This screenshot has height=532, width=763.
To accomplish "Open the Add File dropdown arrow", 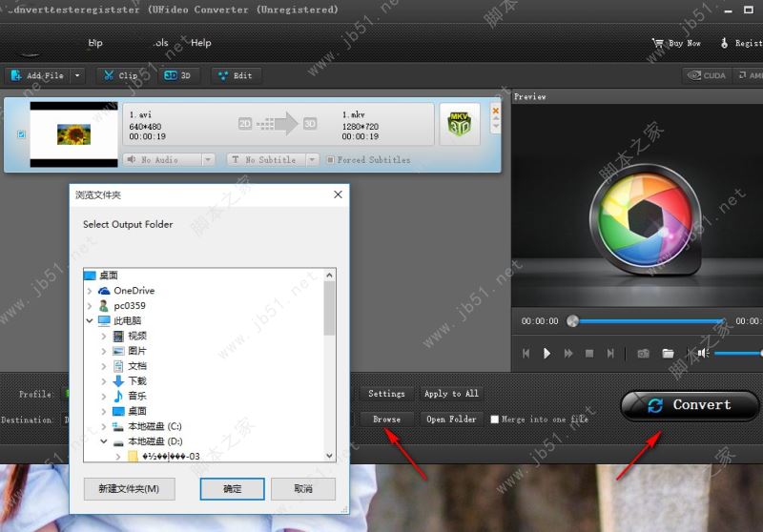I will click(77, 76).
